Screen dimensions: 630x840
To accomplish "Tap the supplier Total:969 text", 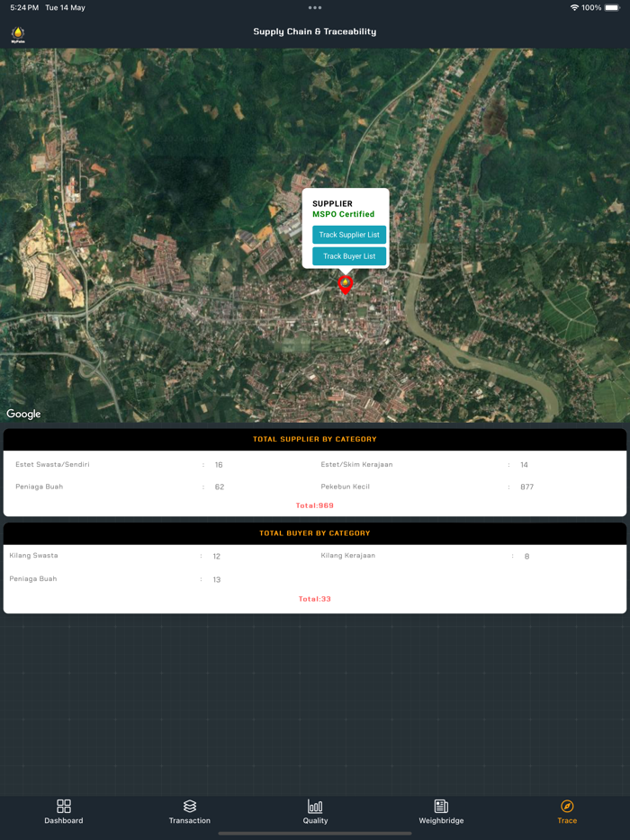I will click(315, 505).
